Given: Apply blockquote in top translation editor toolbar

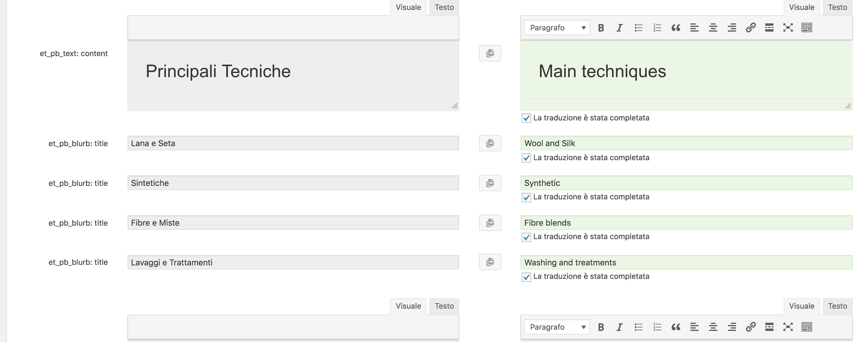Looking at the screenshot, I should (676, 28).
